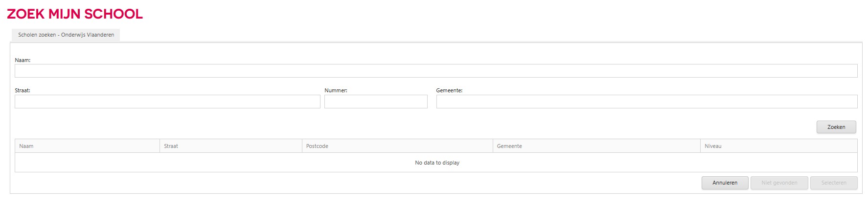Click the 'No data to display' text

pos(437,163)
